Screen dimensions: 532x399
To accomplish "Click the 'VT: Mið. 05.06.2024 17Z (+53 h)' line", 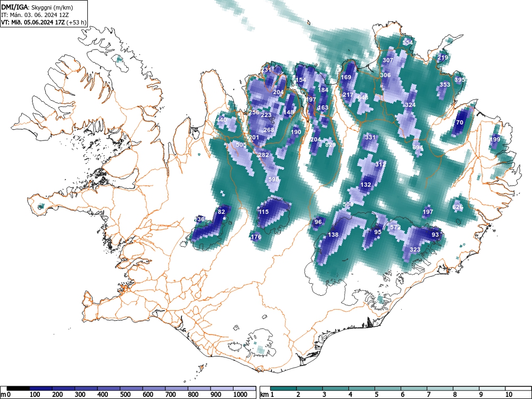I will 44,22.
